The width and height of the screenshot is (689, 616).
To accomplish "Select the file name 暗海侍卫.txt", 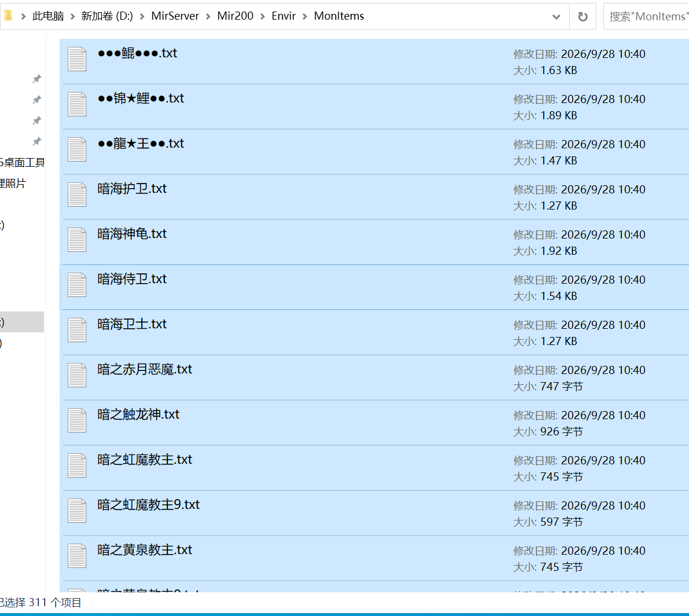I will (132, 280).
